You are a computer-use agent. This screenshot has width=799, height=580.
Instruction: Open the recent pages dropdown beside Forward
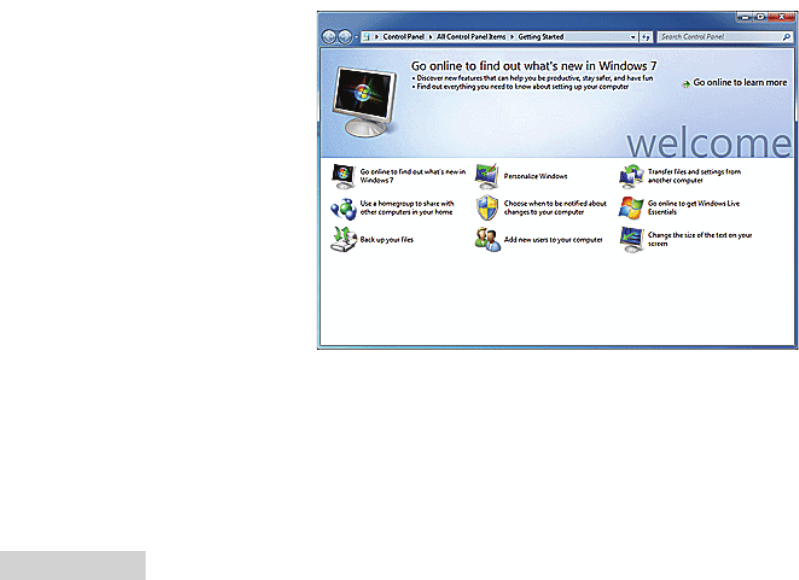tap(356, 37)
